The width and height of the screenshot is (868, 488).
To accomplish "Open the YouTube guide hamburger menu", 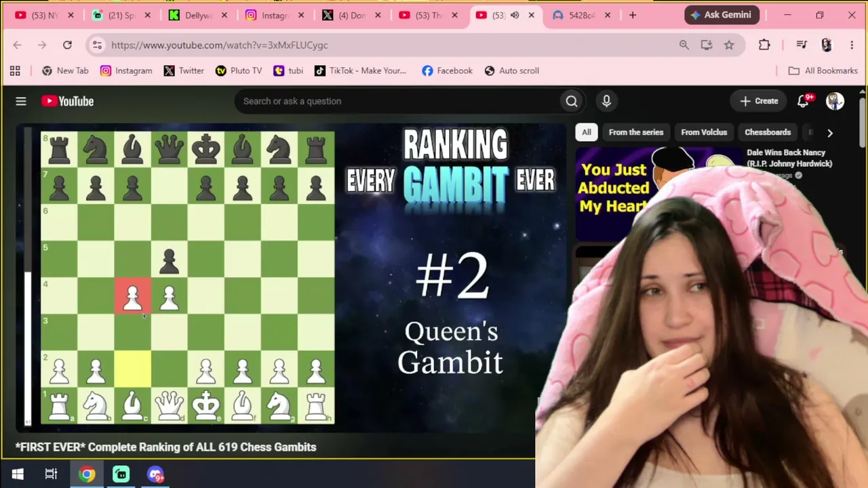I will coord(21,101).
